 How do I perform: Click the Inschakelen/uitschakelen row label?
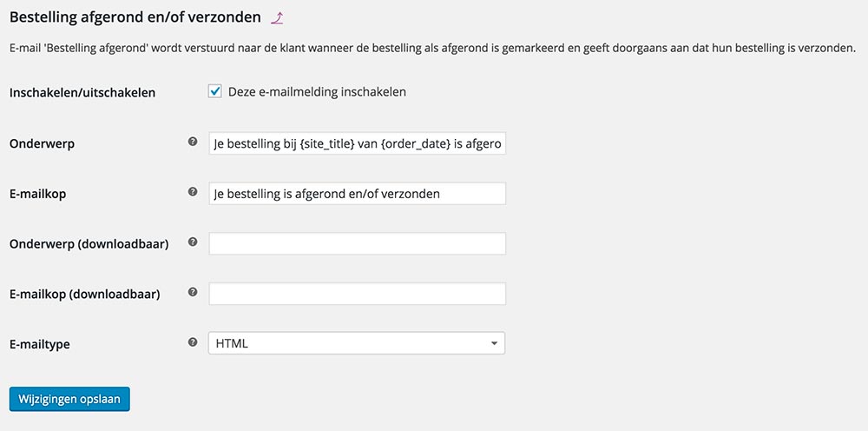[x=82, y=92]
